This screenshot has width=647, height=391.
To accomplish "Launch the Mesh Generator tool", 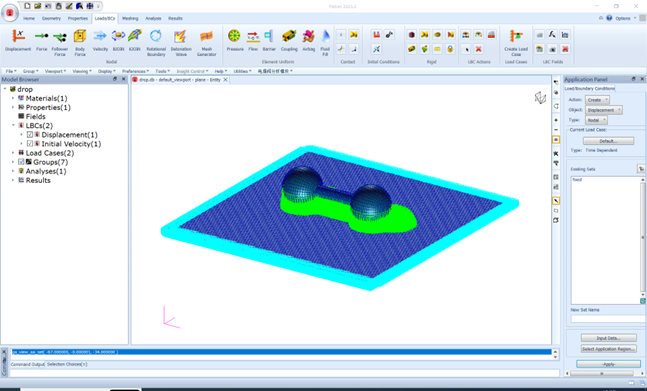I will 206,42.
